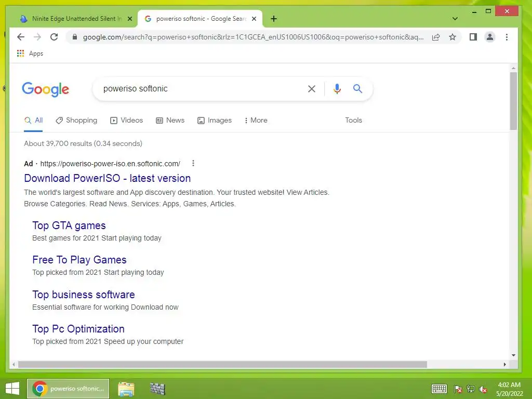Open the search Tools options

pos(353,121)
